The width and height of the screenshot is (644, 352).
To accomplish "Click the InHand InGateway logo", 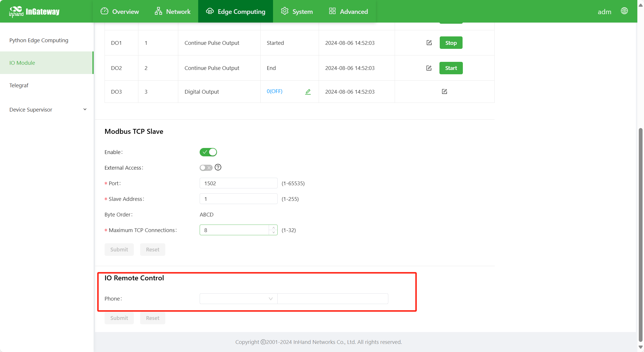I will [x=34, y=12].
